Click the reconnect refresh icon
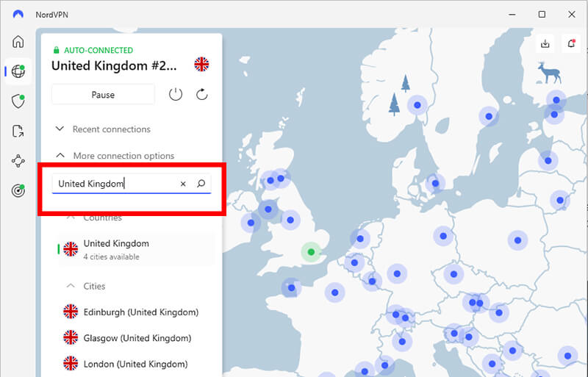 click(x=201, y=95)
